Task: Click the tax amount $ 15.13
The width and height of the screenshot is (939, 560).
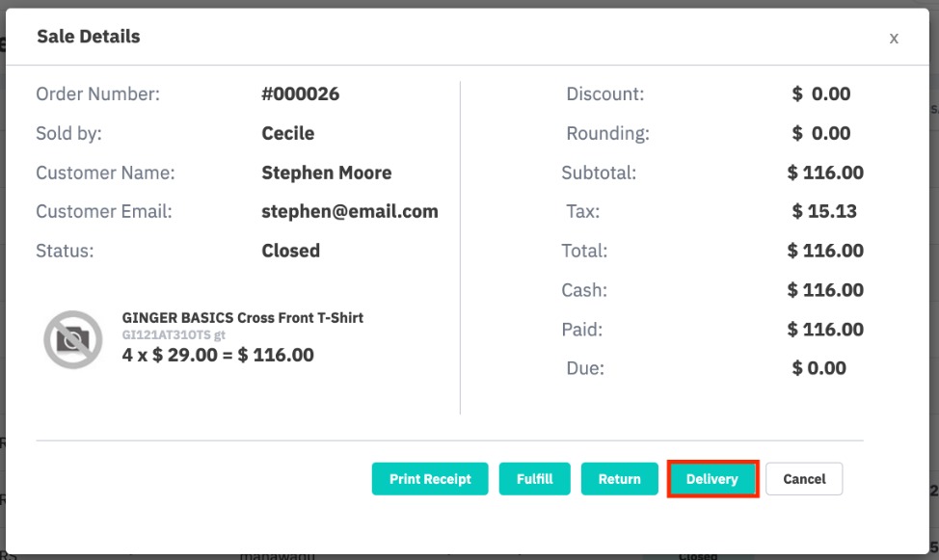Action: coord(824,212)
